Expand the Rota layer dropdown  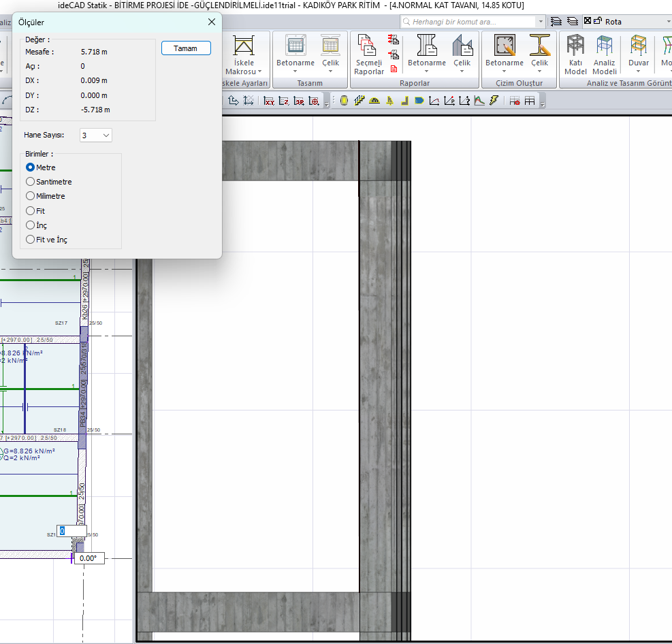668,22
